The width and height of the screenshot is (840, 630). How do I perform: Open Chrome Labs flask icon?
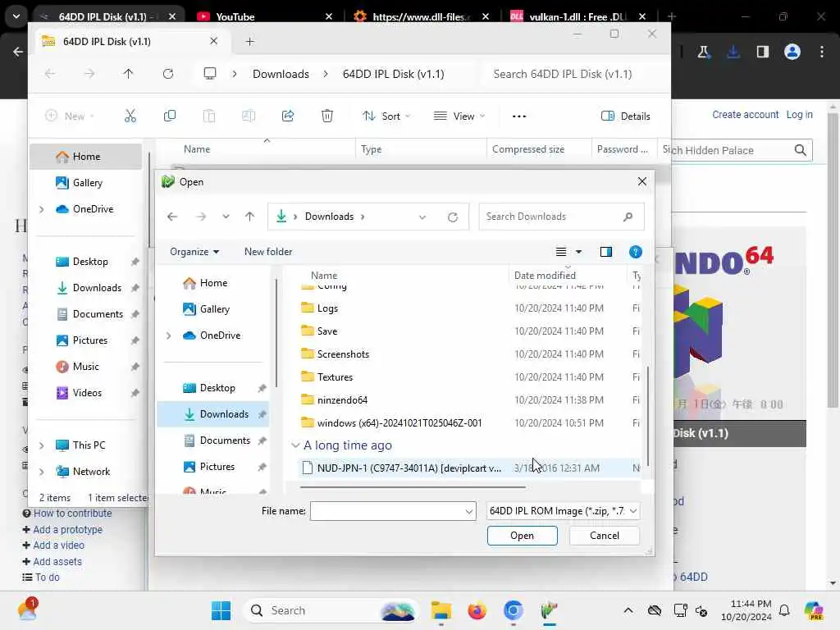[703, 52]
